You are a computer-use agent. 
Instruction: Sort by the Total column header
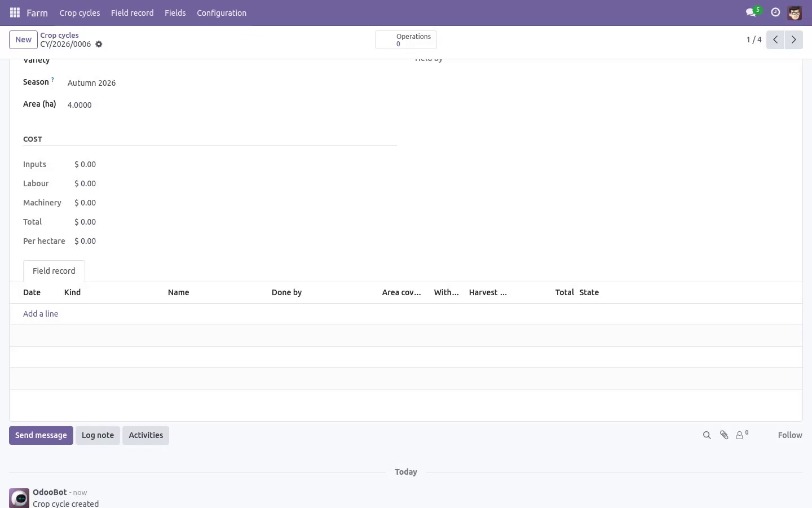(564, 292)
